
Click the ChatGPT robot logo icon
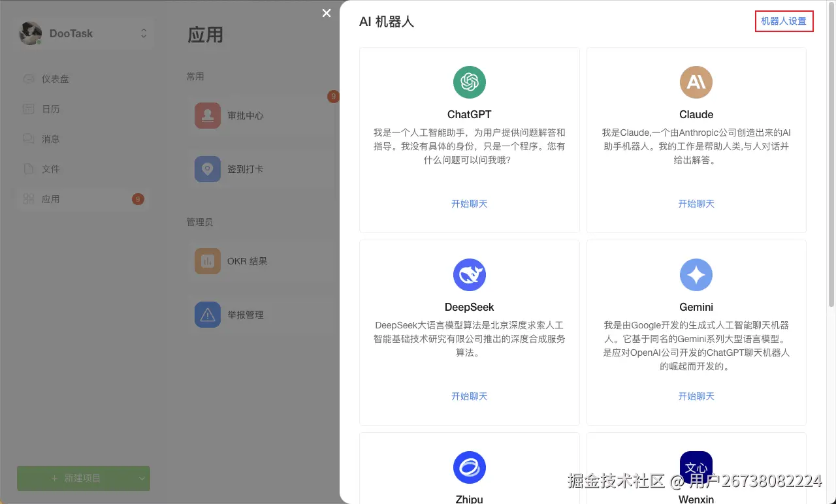470,82
